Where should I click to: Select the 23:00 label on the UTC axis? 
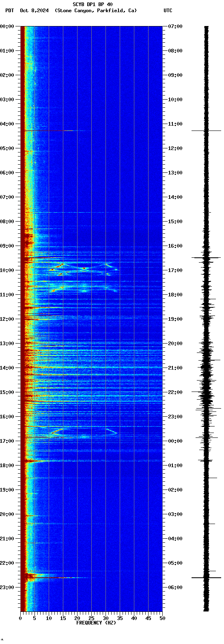click(175, 417)
